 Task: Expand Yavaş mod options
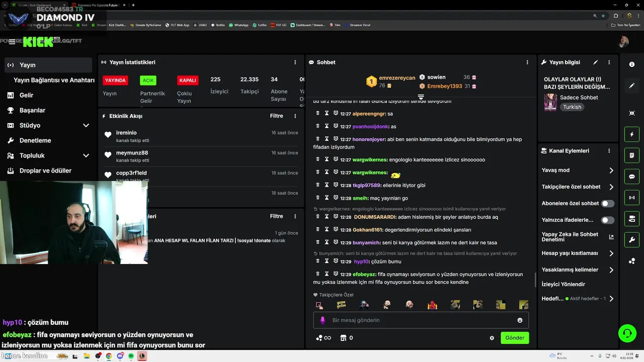[x=611, y=170]
